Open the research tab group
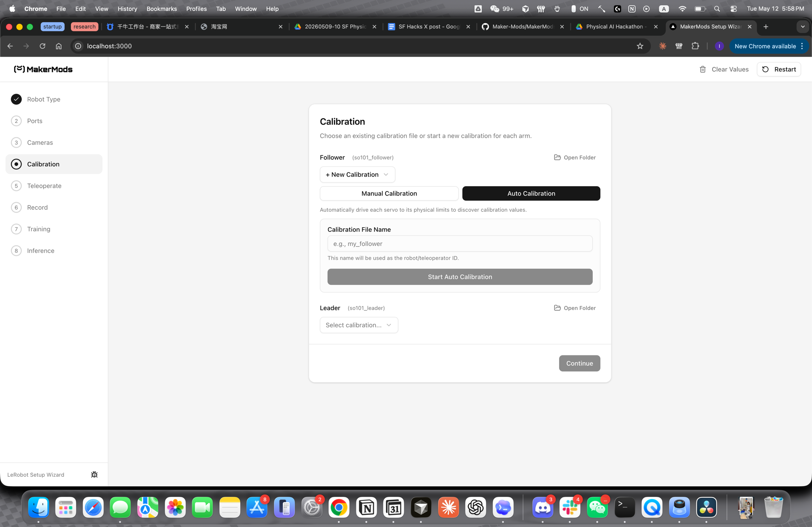This screenshot has height=527, width=812. point(84,27)
